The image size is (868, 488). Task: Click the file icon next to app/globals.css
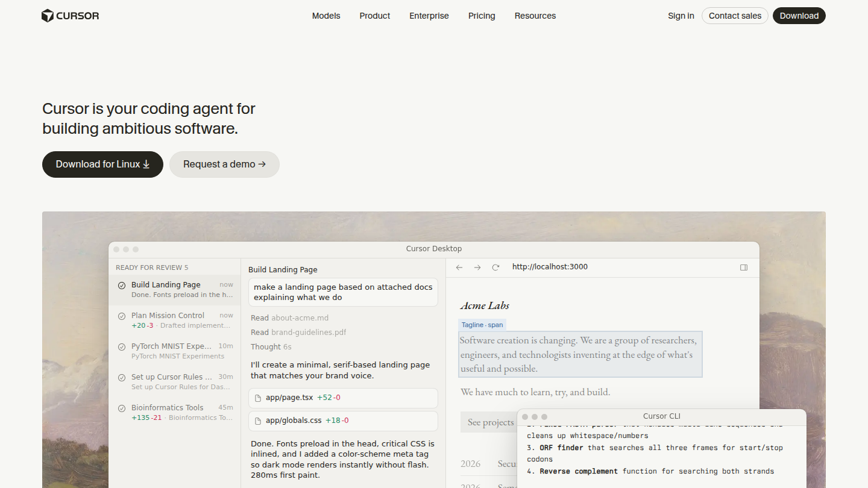258,421
